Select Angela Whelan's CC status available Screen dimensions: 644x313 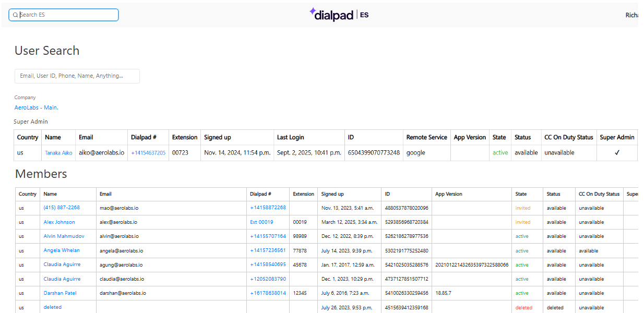[589, 250]
